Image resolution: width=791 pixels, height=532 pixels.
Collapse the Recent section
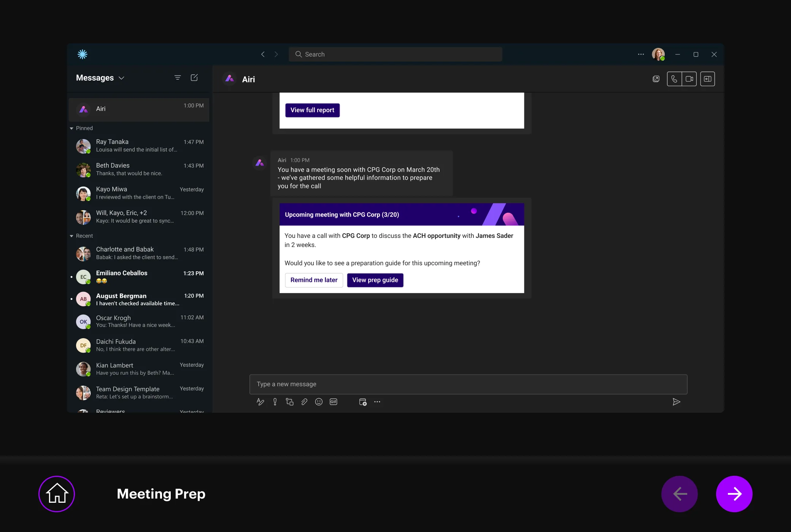(x=71, y=236)
